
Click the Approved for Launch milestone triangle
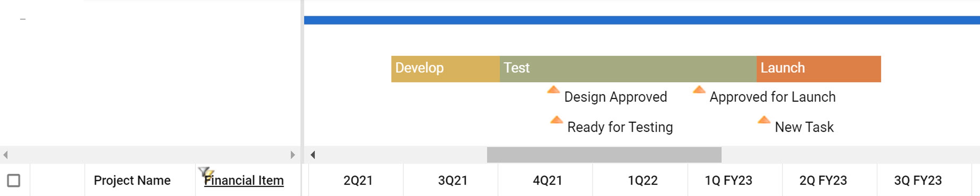point(699,90)
